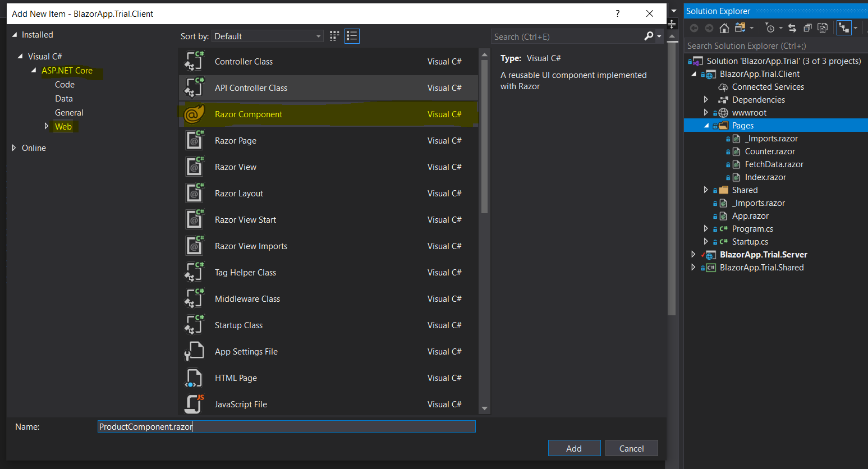Image resolution: width=868 pixels, height=469 pixels.
Task: Select the Online templates category
Action: click(x=34, y=148)
